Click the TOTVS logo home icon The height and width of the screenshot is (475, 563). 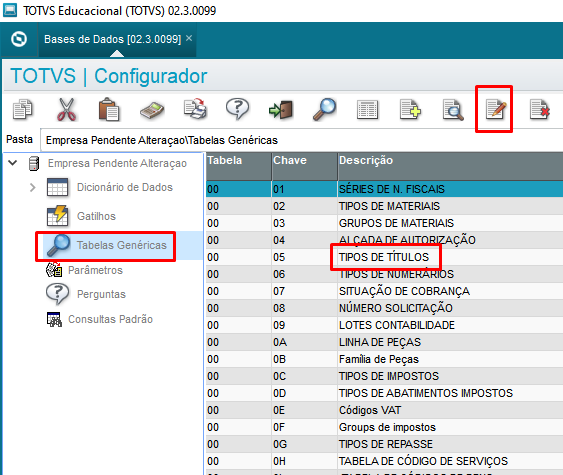click(19, 39)
